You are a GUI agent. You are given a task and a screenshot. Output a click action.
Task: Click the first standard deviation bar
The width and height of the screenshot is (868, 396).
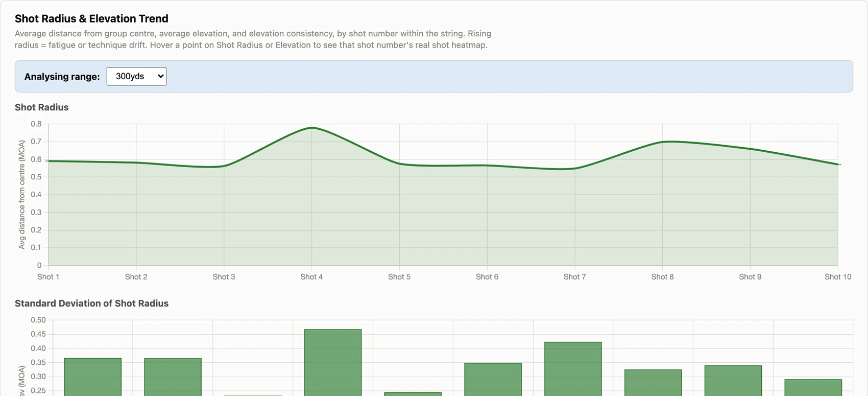click(93, 377)
